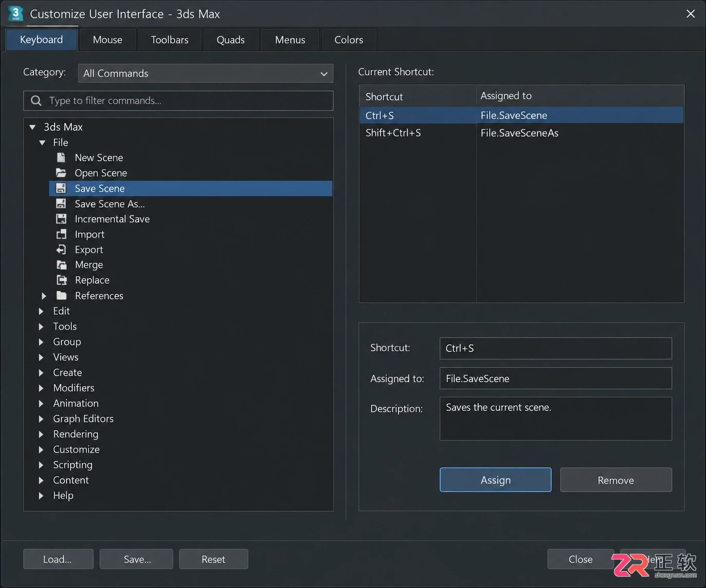Click the Import icon
Viewport: 706px width, 588px height.
click(61, 234)
